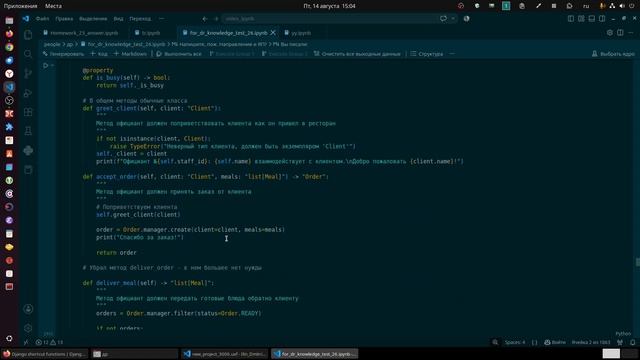Click the notebook settings gear in editor toolbar
The width and height of the screenshot is (640, 360).
click(x=609, y=33)
